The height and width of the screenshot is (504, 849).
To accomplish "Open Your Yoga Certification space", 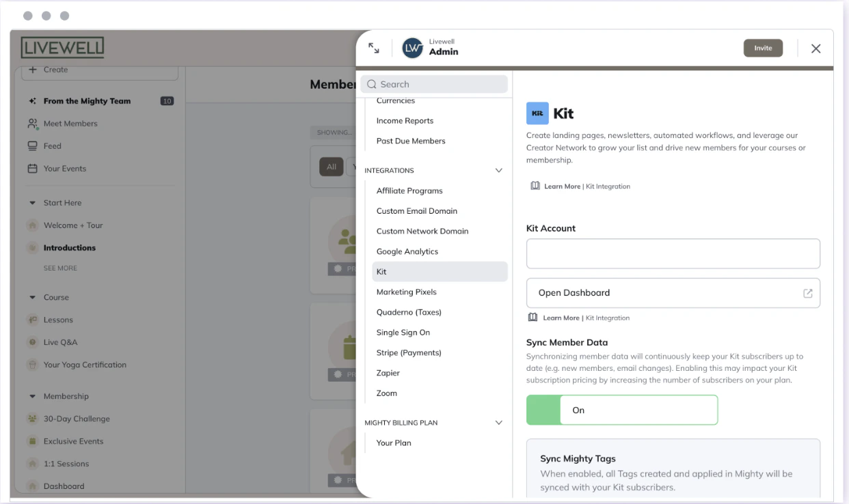I will click(85, 365).
